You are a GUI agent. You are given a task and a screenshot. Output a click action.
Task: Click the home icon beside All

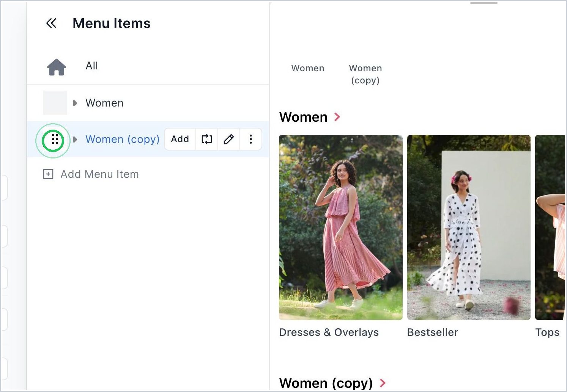tap(56, 67)
